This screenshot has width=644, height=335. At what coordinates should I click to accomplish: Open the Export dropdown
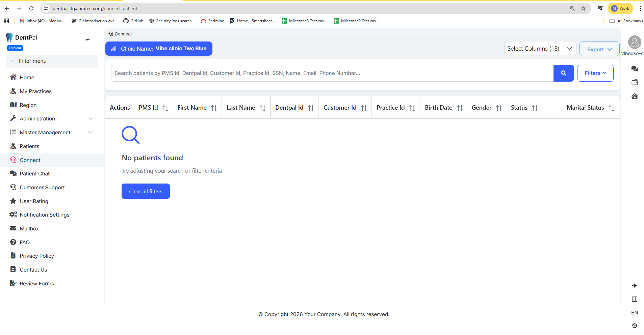tap(599, 49)
